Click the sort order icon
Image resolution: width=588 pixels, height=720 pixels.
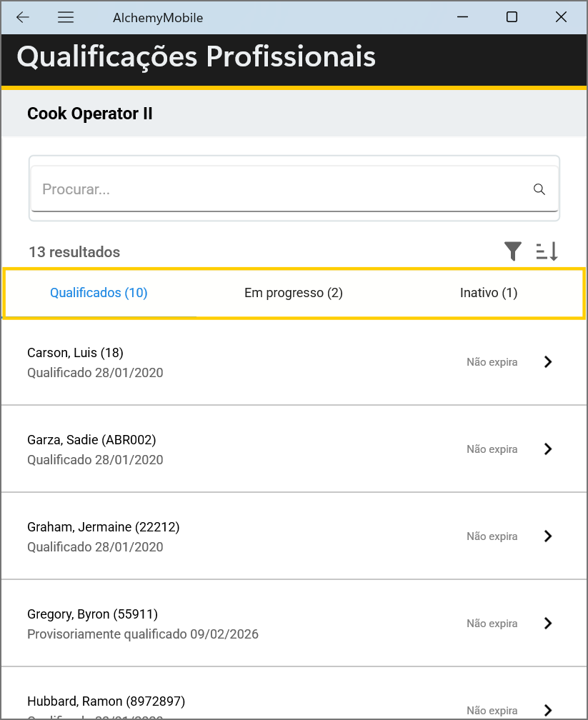click(x=547, y=251)
